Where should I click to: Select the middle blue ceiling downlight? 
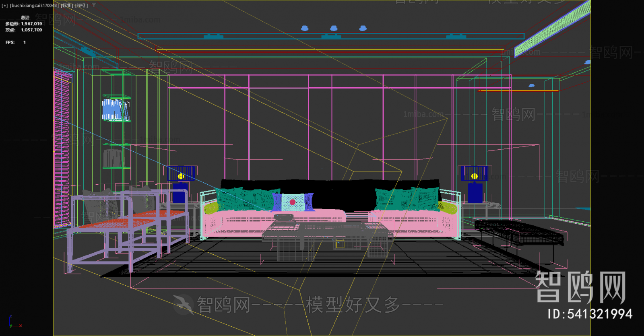[334, 28]
